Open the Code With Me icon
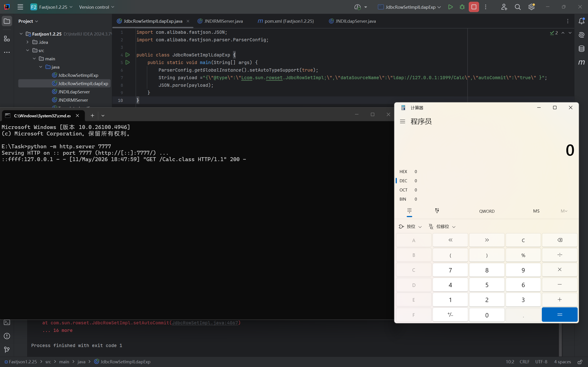Screen dimensions: 588x367 [504, 7]
